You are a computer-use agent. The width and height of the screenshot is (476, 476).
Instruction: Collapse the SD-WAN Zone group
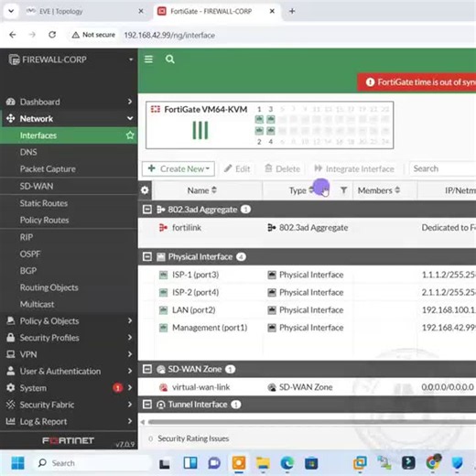click(147, 369)
